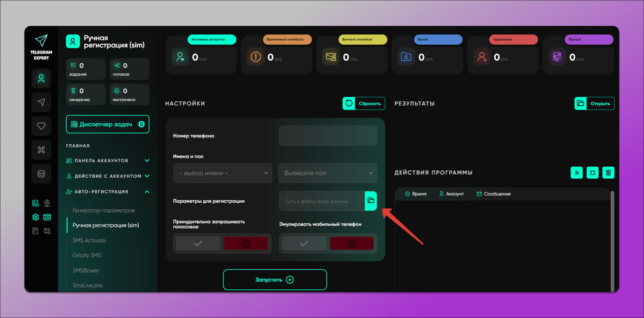Screen dimensions: 644x318
Task: Enable forced voice request checkmark
Action: [x=198, y=244]
